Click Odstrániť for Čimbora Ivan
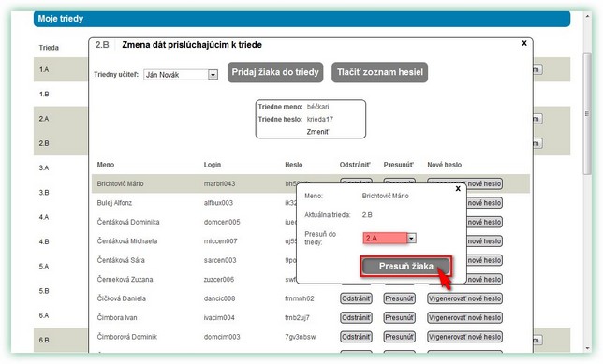This screenshot has height=364, width=603. (356, 318)
